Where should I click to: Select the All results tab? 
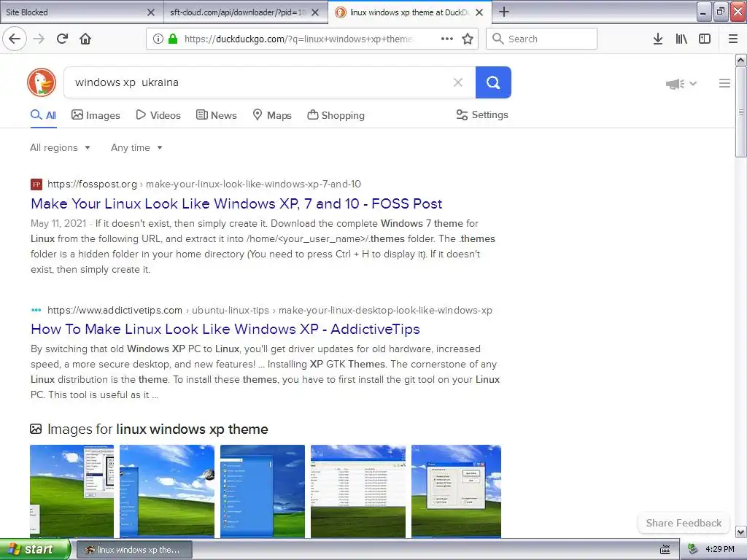pos(43,115)
